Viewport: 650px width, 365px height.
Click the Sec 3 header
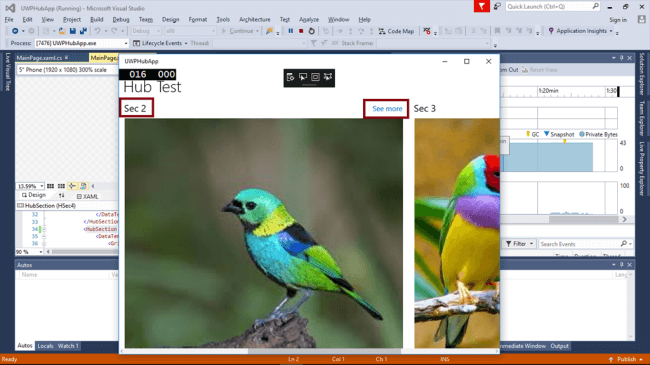point(424,109)
